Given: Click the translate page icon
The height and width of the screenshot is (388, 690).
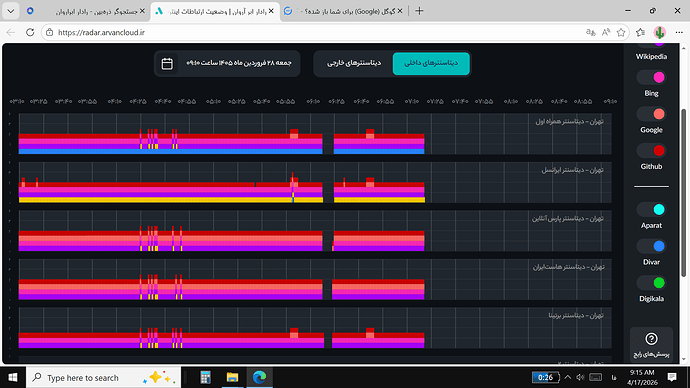Looking at the screenshot, I should (591, 32).
